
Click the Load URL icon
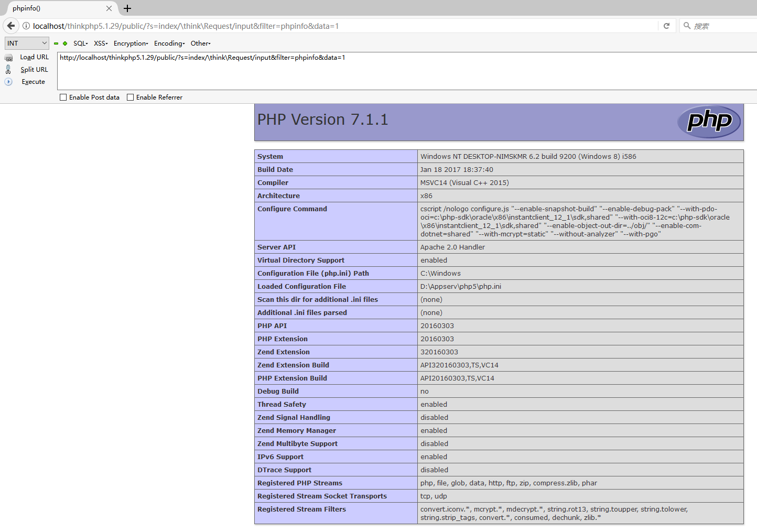click(8, 58)
